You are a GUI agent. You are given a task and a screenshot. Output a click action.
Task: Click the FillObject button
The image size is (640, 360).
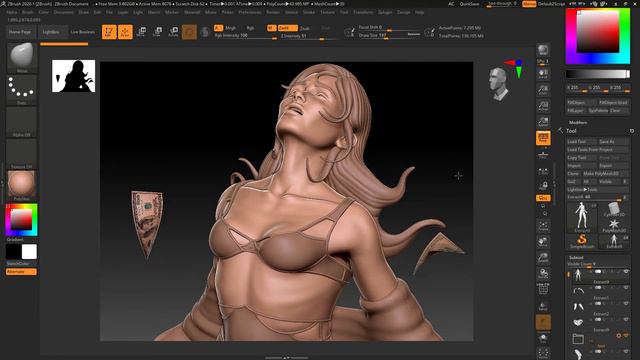pyautogui.click(x=582, y=102)
